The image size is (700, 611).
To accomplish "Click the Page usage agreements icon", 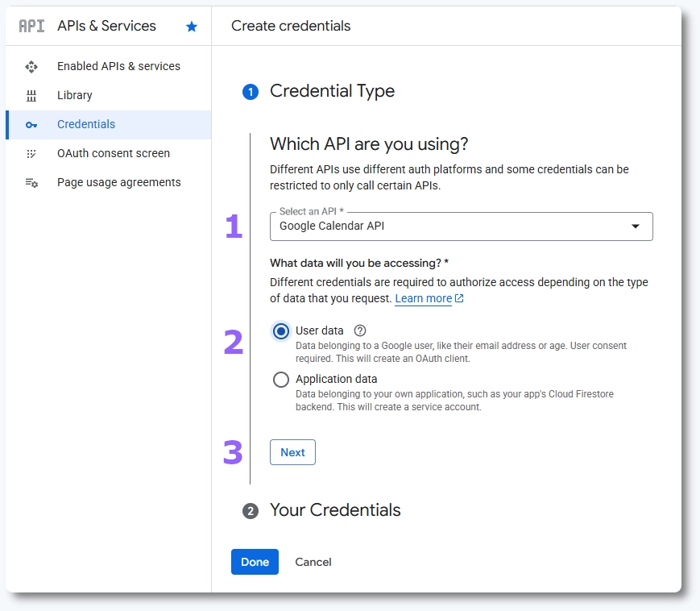I will coord(31,182).
